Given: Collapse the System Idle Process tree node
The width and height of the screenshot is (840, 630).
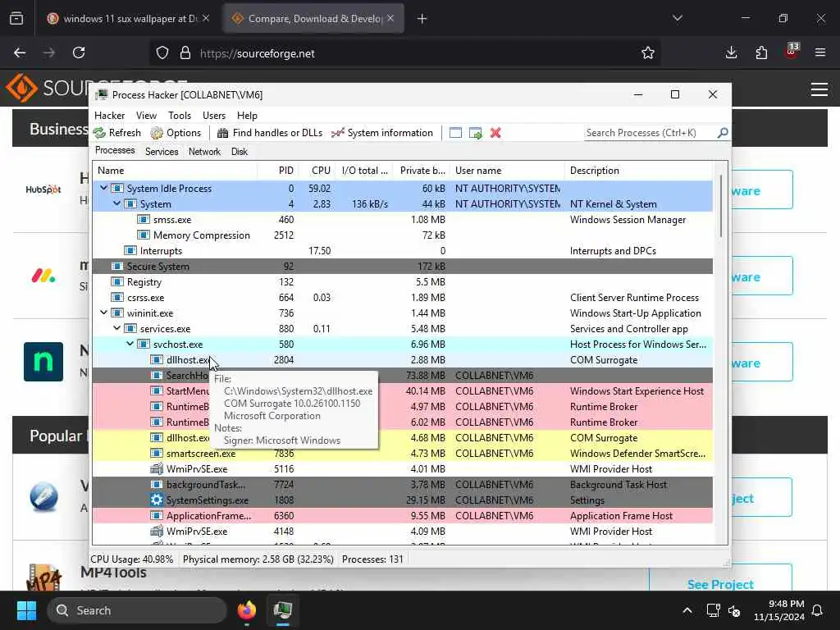Looking at the screenshot, I should point(103,188).
